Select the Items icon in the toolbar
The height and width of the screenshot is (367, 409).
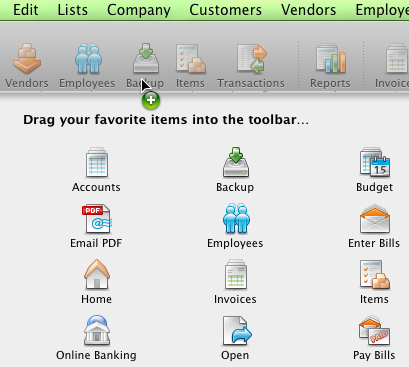point(190,59)
